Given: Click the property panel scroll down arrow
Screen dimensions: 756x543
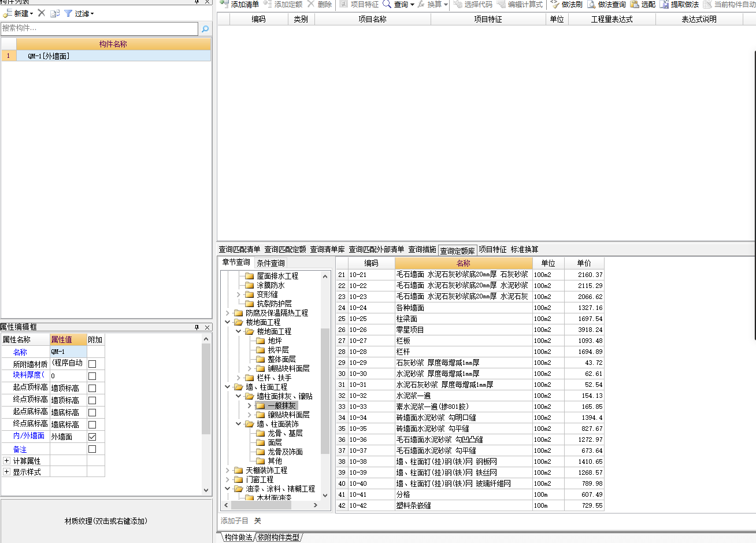Looking at the screenshot, I should pyautogui.click(x=206, y=490).
